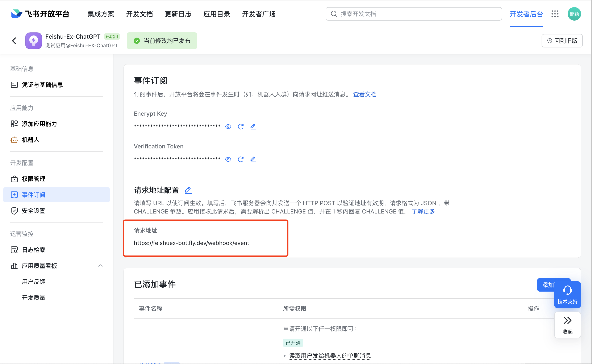592x364 pixels.
Task: Collapse the floating panel via 收起
Action: pos(567,325)
